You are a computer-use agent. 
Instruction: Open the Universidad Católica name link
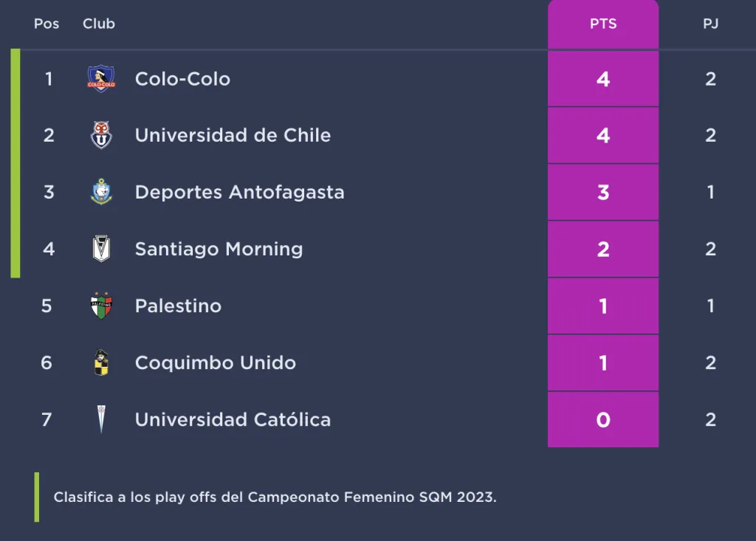(x=233, y=419)
